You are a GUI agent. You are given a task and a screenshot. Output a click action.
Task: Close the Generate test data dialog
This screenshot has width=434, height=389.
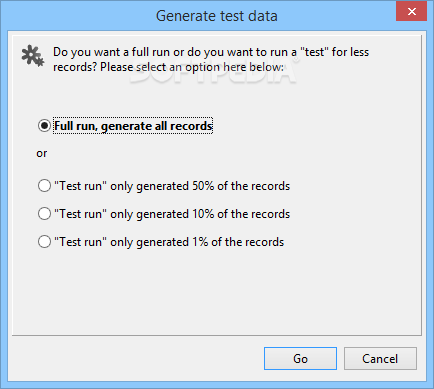click(411, 12)
